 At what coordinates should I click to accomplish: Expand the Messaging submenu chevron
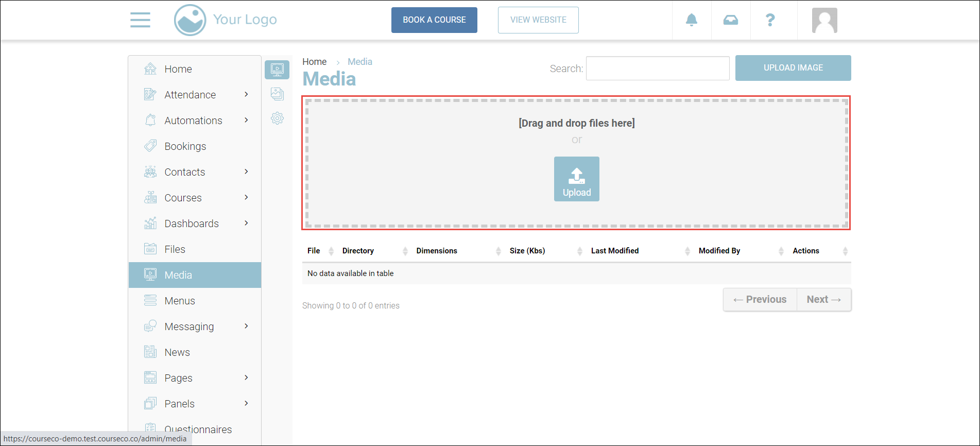point(246,326)
